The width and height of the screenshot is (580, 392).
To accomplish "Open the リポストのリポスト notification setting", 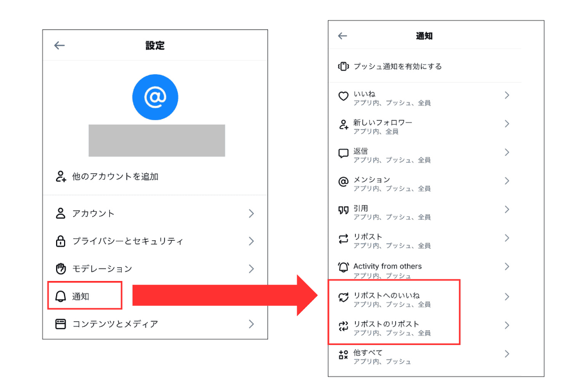I will point(425,326).
